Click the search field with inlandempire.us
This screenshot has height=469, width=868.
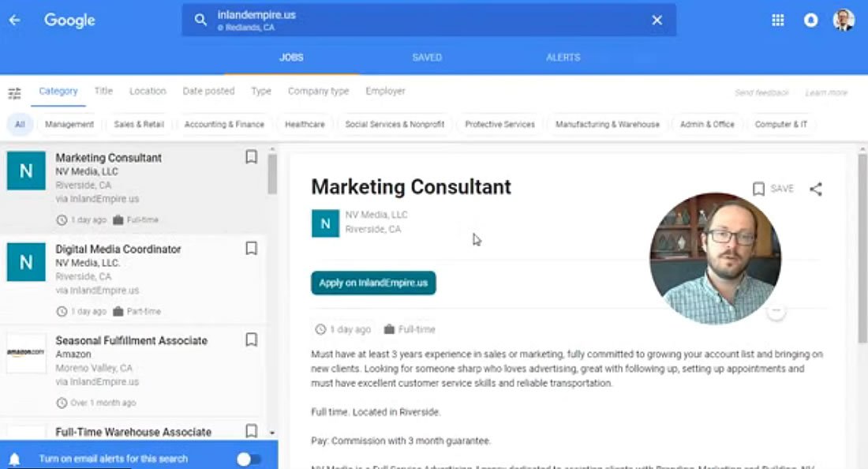(x=429, y=20)
